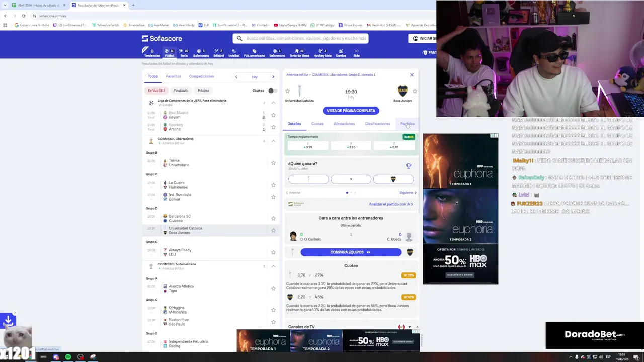Select the Béisbol sport icon
This screenshot has height=362, width=644.
pyautogui.click(x=219, y=53)
